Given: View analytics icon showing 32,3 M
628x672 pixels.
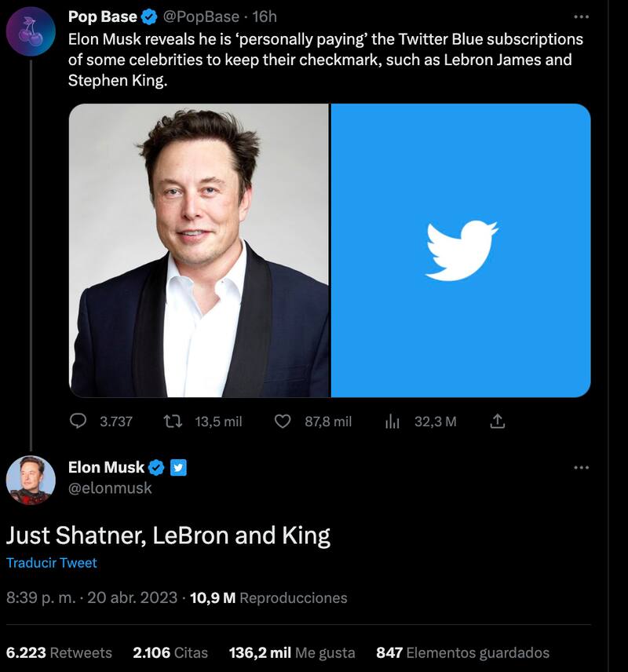Looking at the screenshot, I should coord(393,422).
